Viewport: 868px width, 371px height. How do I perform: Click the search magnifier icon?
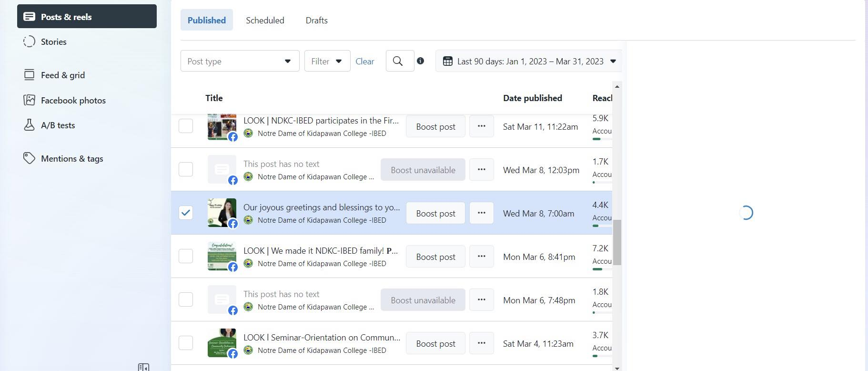398,61
